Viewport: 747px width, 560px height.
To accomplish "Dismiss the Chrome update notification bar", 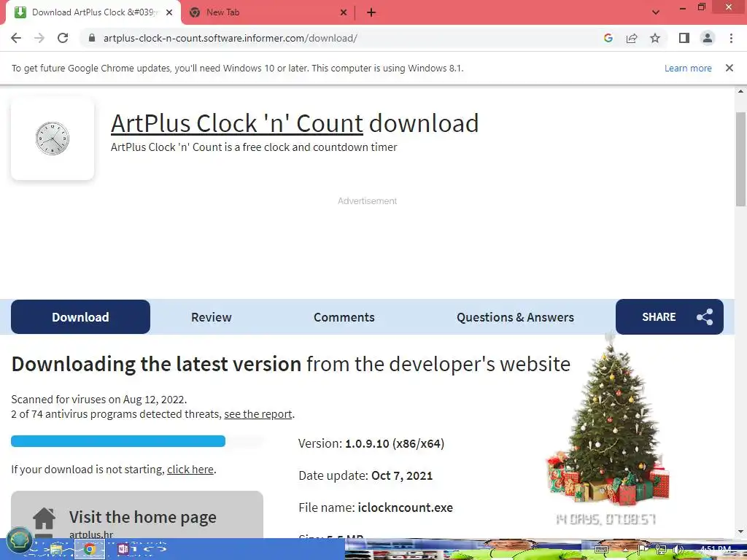I will [729, 68].
